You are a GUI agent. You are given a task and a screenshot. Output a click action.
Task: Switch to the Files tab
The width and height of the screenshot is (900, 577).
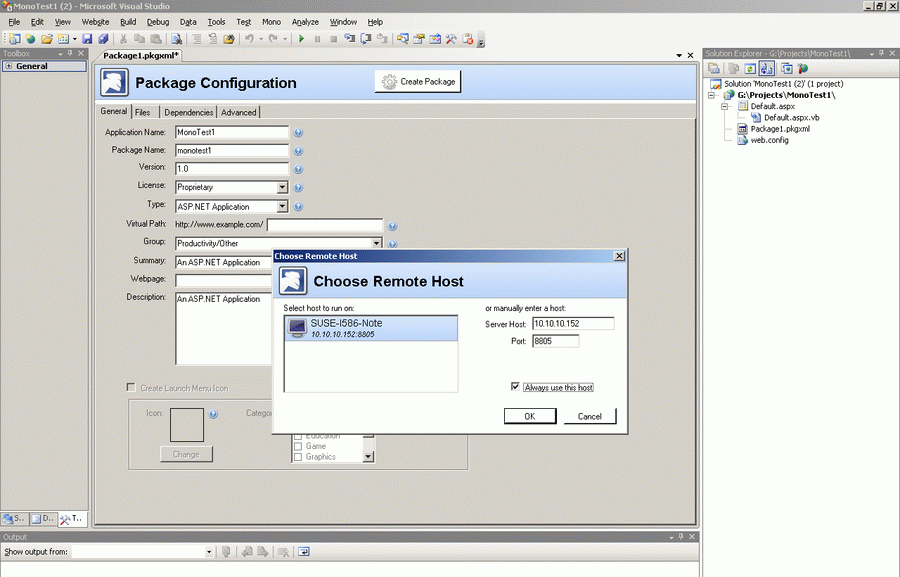(x=142, y=113)
